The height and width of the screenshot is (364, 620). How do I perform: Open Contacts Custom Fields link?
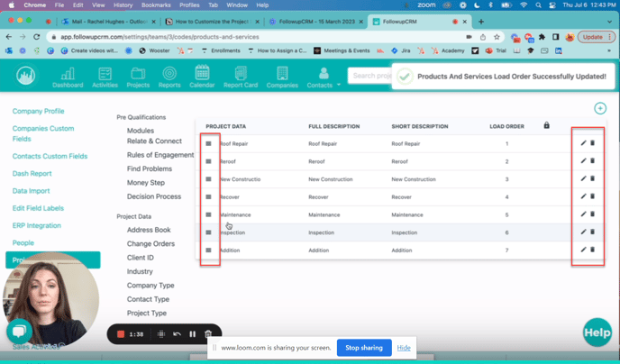pos(50,156)
